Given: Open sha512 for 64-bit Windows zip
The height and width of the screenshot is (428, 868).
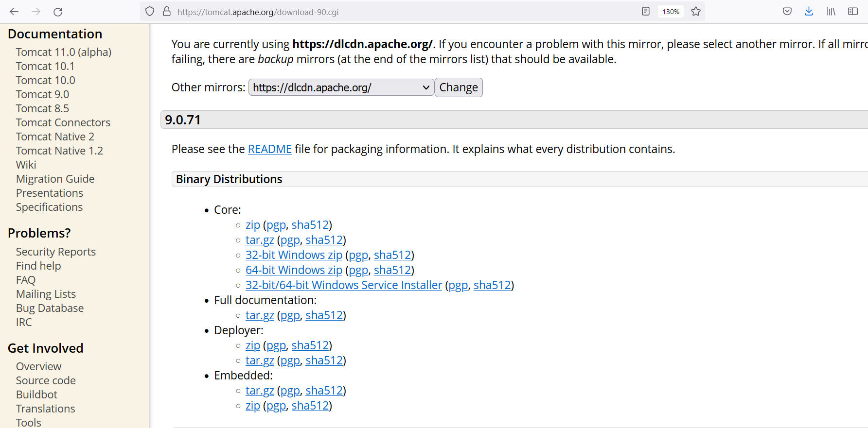Looking at the screenshot, I should click(x=392, y=270).
